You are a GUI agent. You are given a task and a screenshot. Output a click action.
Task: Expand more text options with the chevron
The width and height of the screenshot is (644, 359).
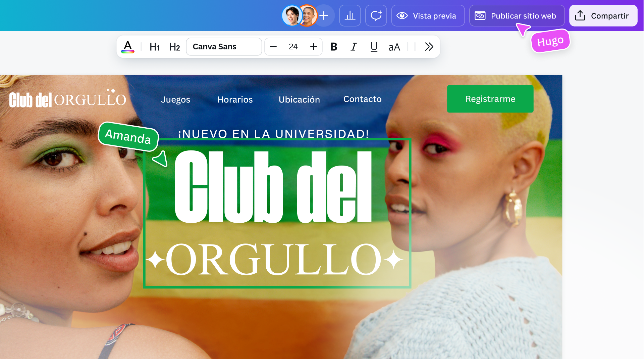(x=429, y=47)
